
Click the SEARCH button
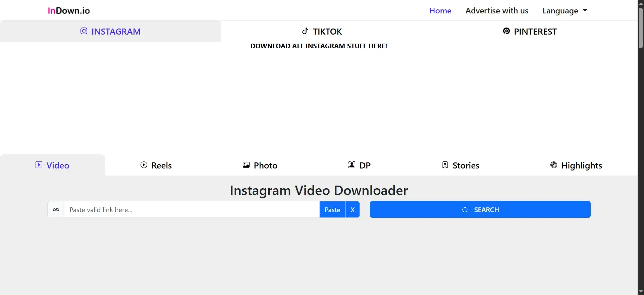(x=480, y=210)
